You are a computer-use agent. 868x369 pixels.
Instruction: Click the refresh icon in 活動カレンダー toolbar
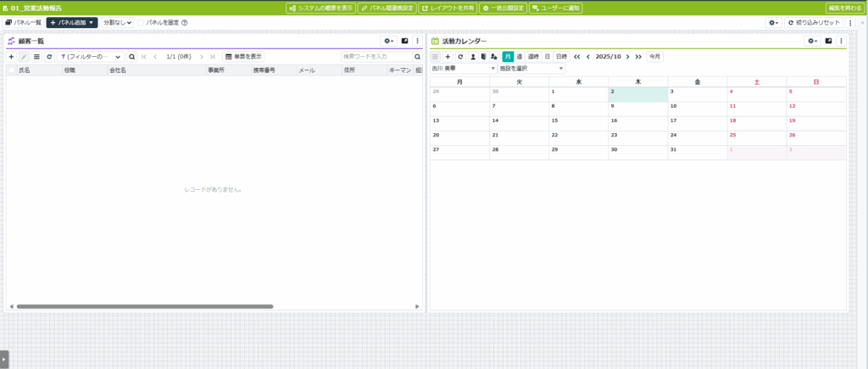tap(459, 57)
